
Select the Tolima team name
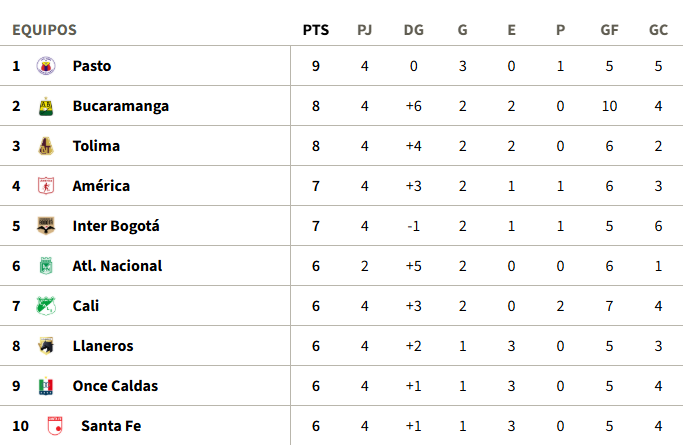pyautogui.click(x=96, y=146)
